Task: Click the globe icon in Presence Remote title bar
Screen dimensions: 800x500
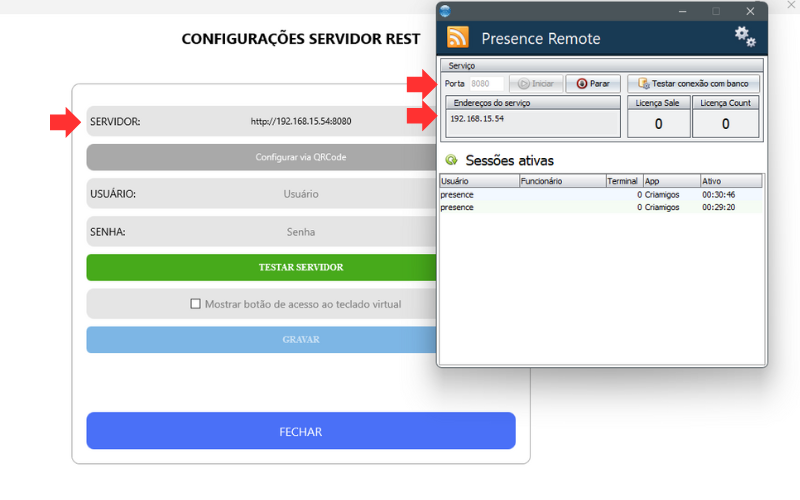Action: click(x=445, y=11)
